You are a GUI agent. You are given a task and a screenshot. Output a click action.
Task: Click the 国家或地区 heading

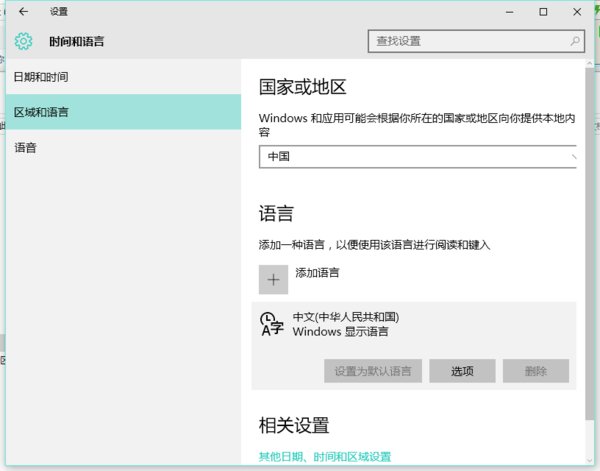pos(302,87)
